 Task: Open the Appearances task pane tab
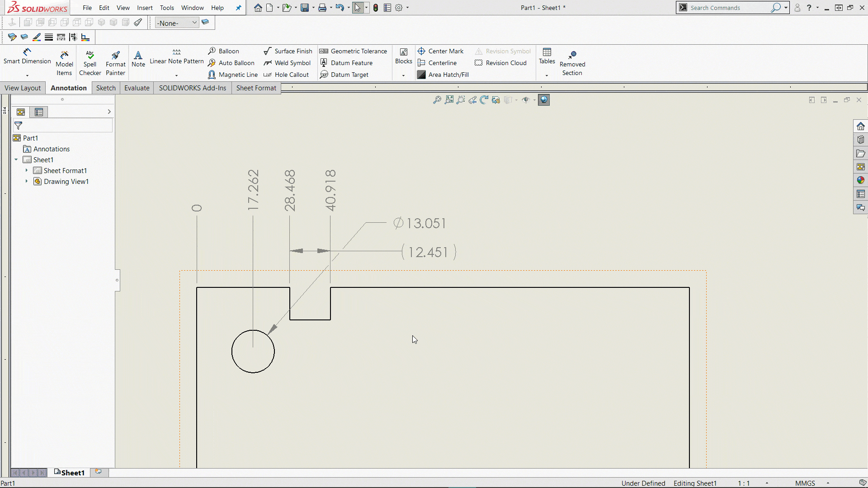click(x=860, y=180)
